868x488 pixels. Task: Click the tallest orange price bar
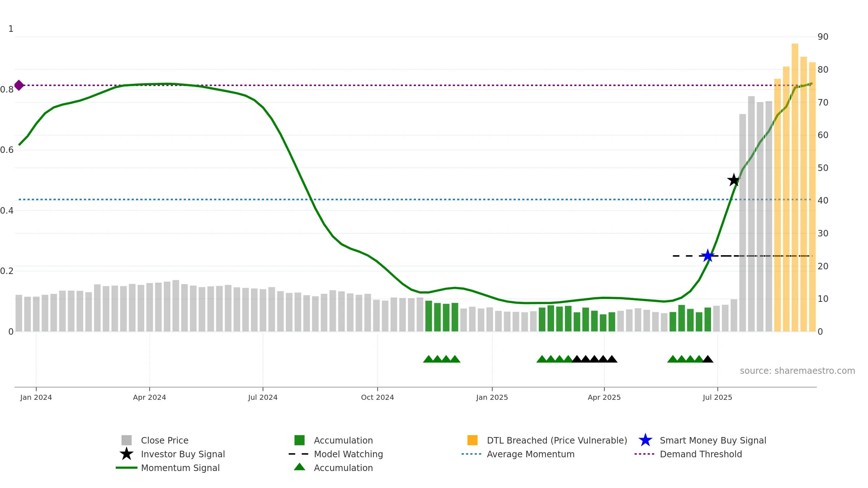pyautogui.click(x=795, y=187)
